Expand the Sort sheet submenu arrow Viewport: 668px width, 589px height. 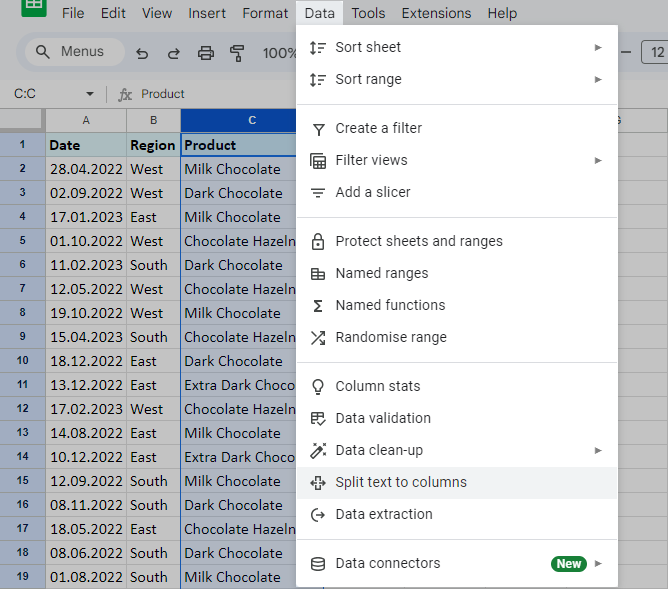click(x=598, y=47)
